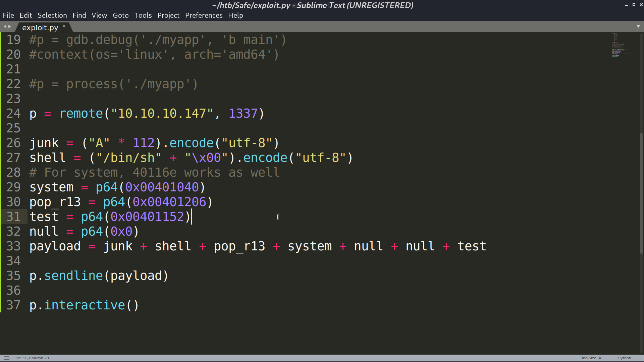
Task: Click the address 0x00401040
Action: (x=162, y=187)
